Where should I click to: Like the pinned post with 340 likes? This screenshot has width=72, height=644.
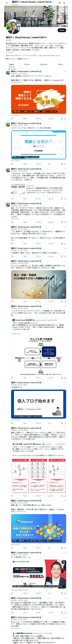[x=39, y=118]
